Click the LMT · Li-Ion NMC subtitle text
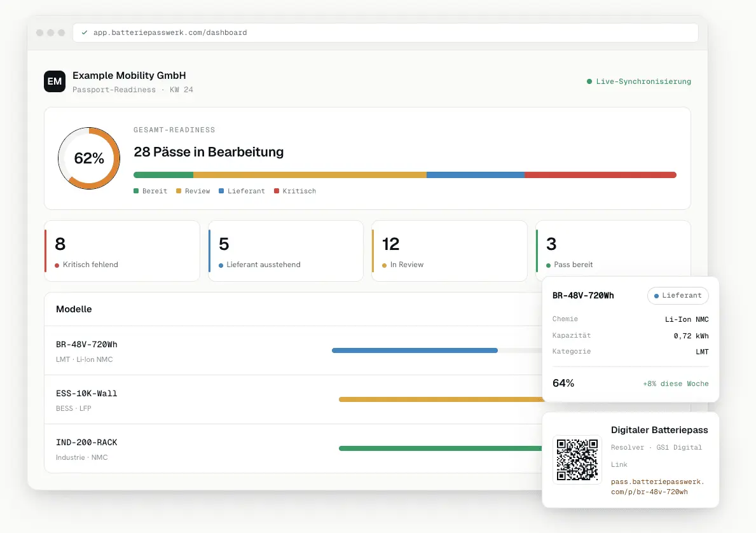 click(x=85, y=359)
